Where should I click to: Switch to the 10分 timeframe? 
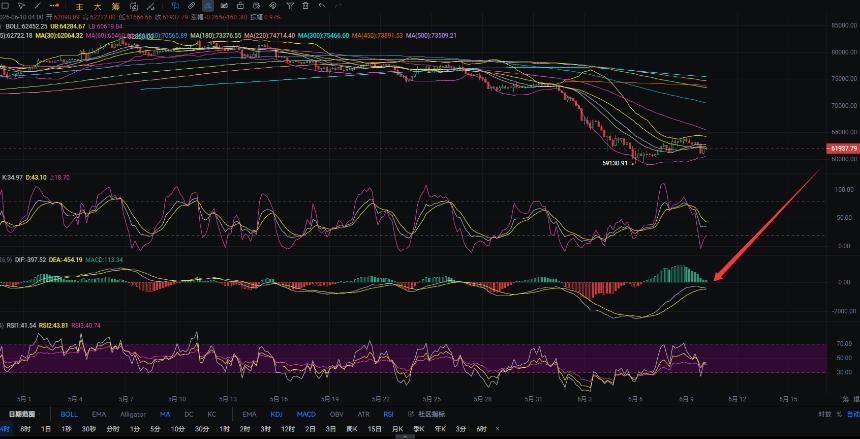click(178, 429)
